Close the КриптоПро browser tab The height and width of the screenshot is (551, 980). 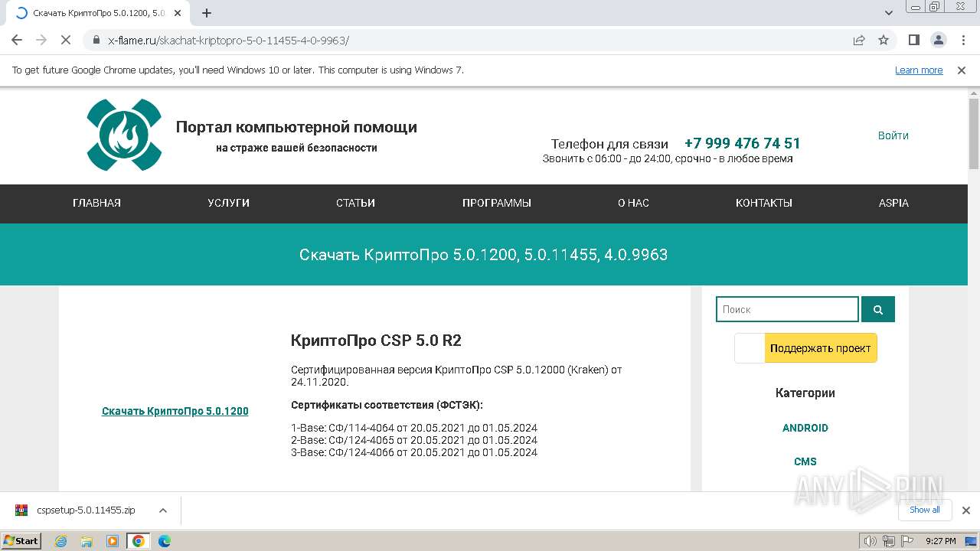click(178, 13)
